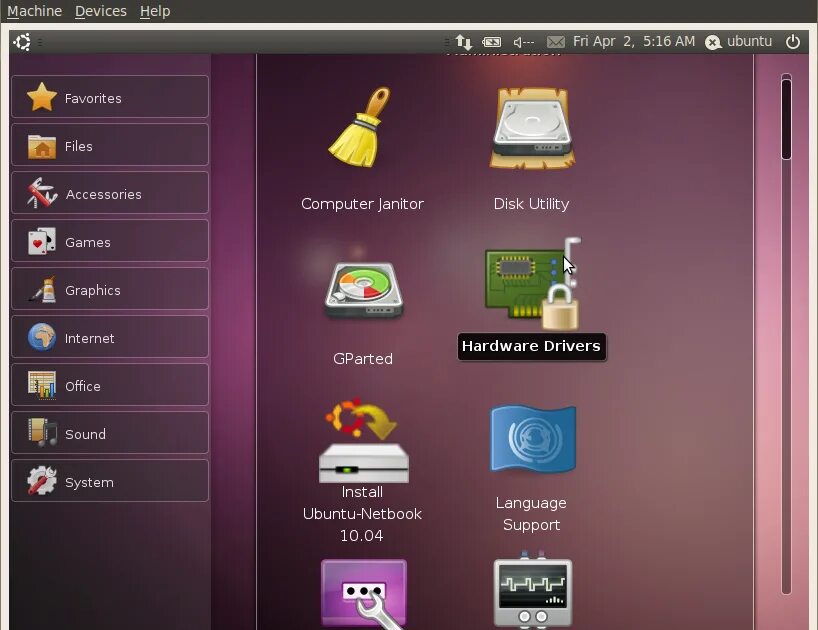
Task: Click the date and time clock
Action: (x=634, y=41)
